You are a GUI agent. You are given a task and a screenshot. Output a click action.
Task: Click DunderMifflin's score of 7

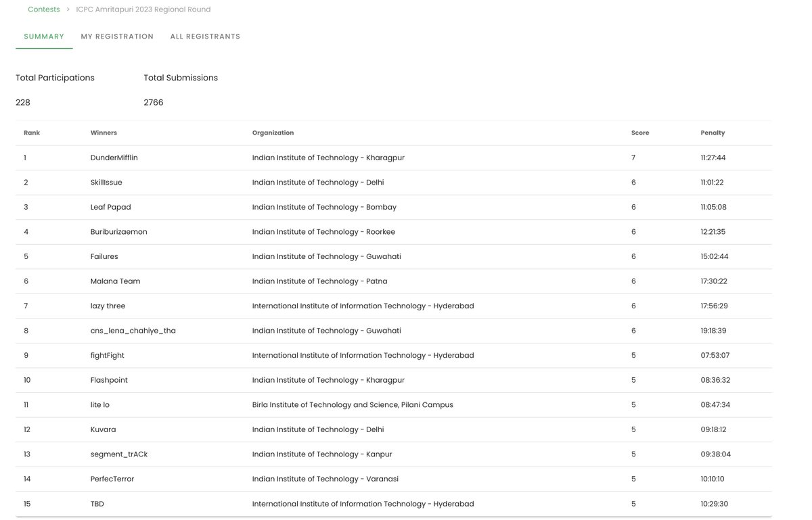click(633, 158)
